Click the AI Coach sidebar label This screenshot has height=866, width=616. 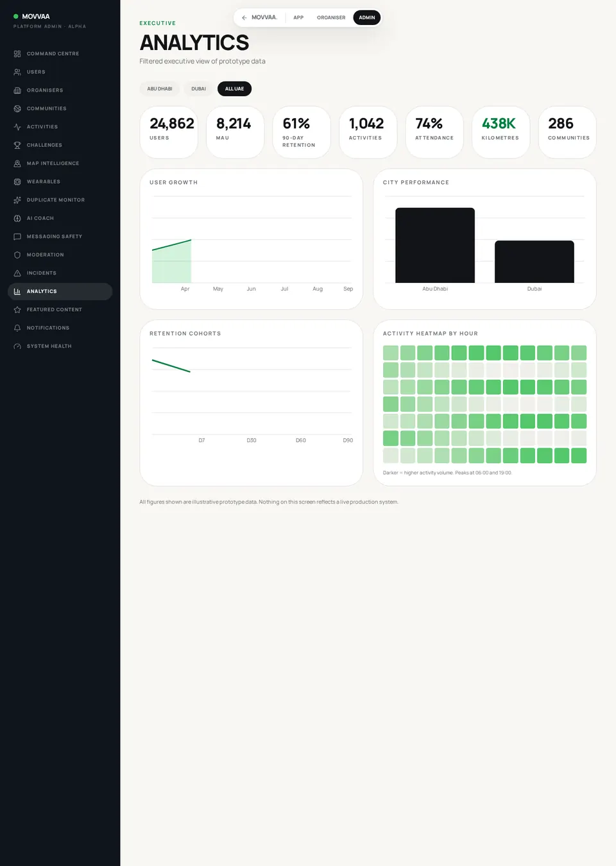[x=40, y=218]
